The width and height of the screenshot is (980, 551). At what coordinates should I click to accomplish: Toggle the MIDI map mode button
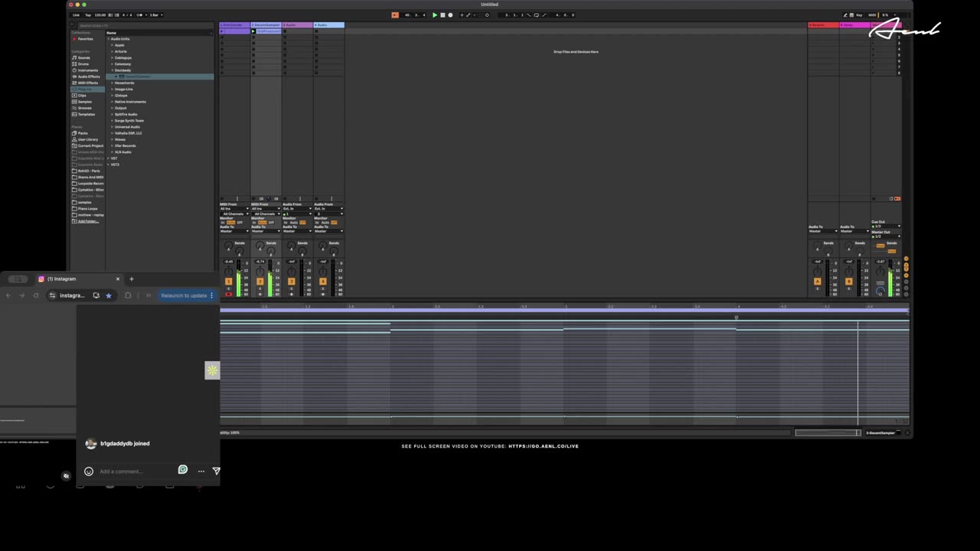coord(872,15)
